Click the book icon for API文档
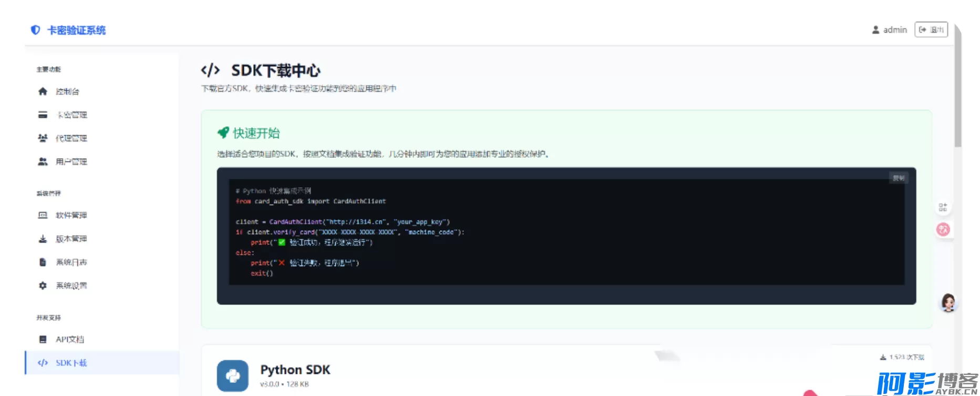This screenshot has width=980, height=396. (x=43, y=339)
